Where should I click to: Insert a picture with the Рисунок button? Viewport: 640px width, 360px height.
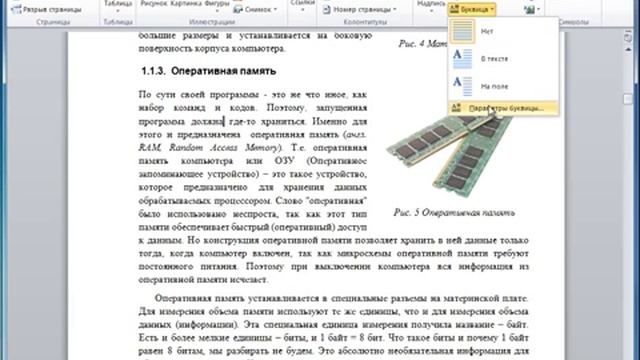153,4
